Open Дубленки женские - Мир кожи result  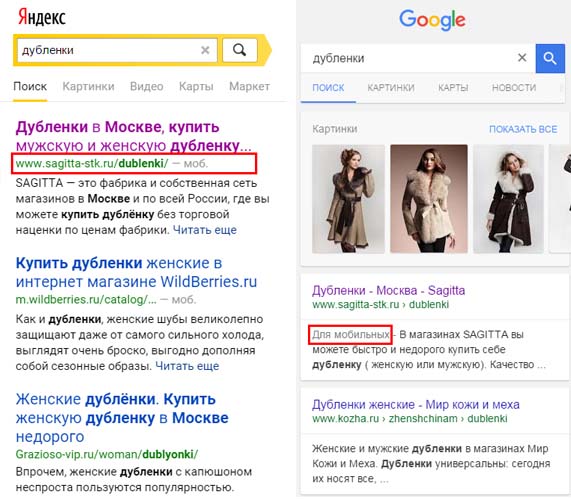point(416,405)
